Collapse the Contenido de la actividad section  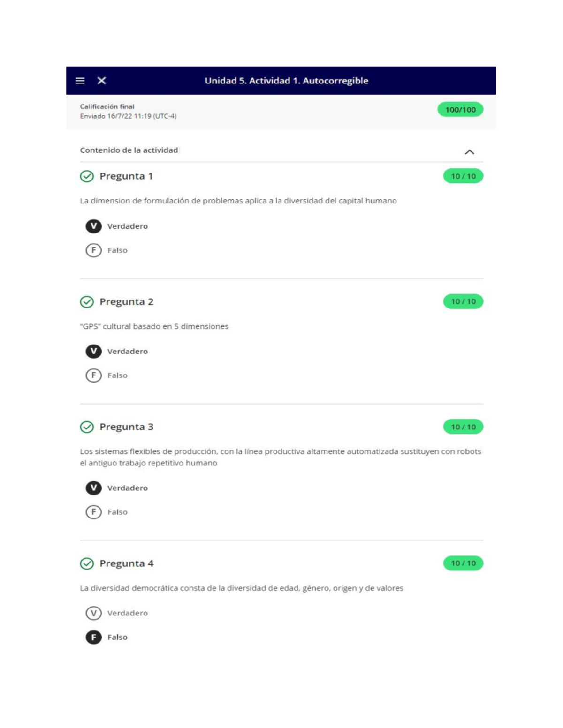click(x=469, y=152)
